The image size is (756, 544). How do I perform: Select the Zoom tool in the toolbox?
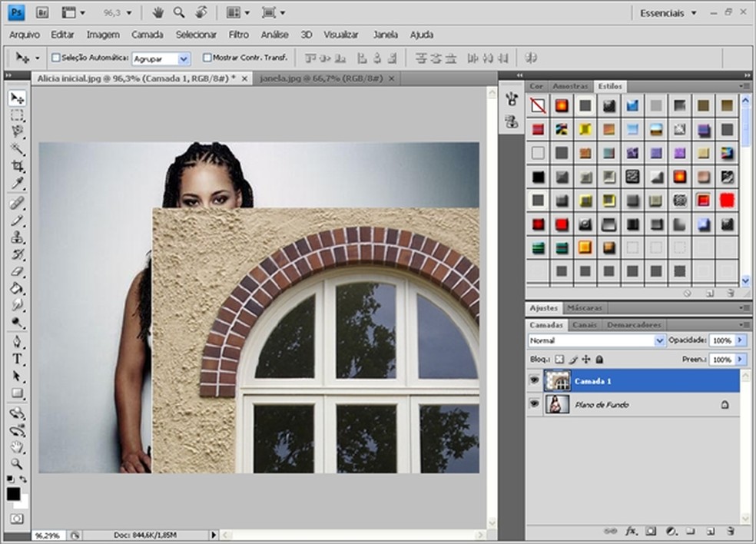[x=17, y=463]
